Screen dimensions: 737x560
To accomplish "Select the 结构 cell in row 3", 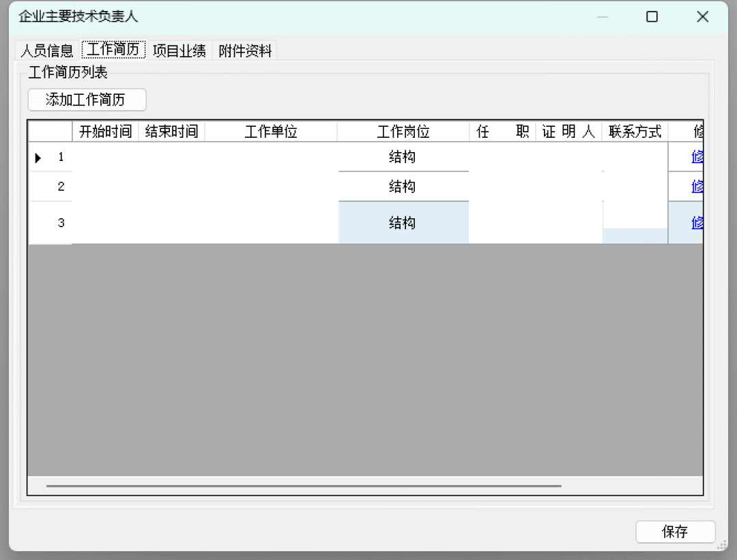I will (403, 223).
